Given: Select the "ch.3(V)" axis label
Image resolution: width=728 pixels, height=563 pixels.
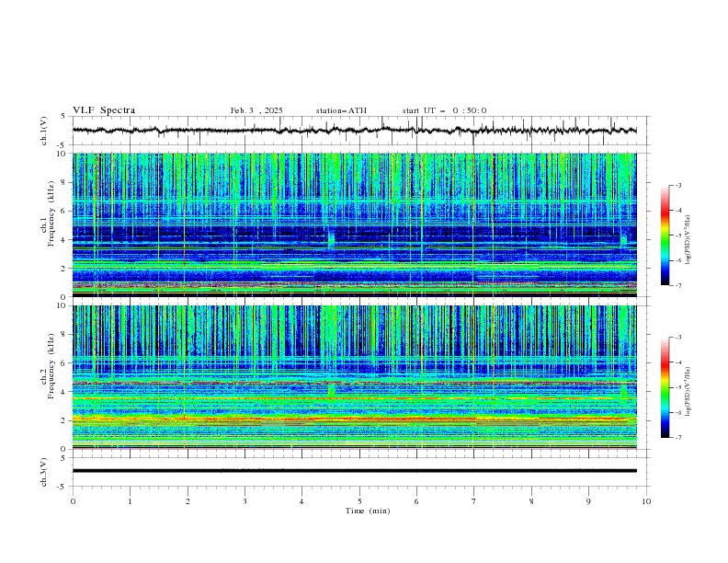Looking at the screenshot, I should pos(44,472).
